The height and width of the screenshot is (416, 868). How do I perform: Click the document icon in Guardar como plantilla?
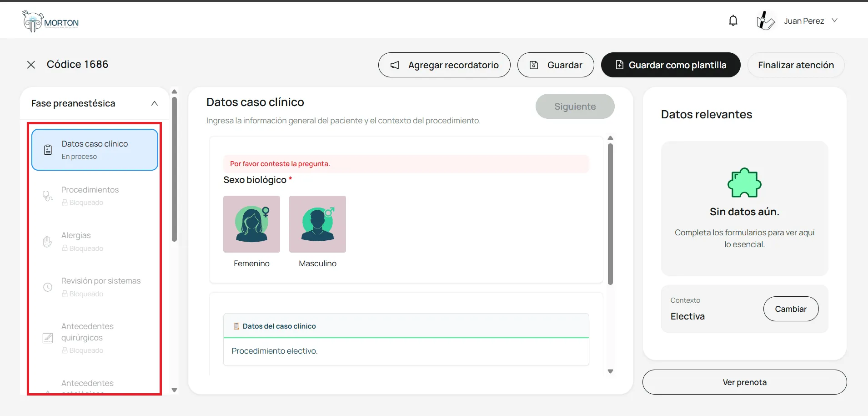tap(619, 65)
